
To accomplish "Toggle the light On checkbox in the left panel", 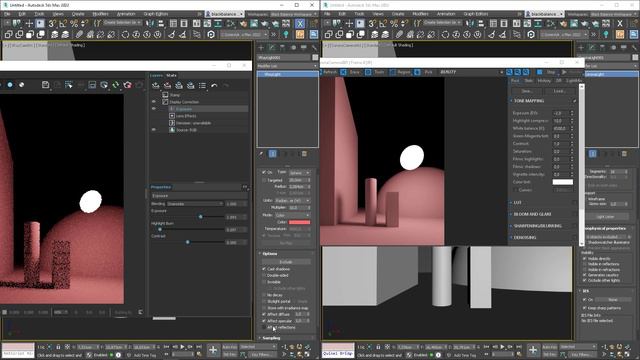I will [x=264, y=172].
